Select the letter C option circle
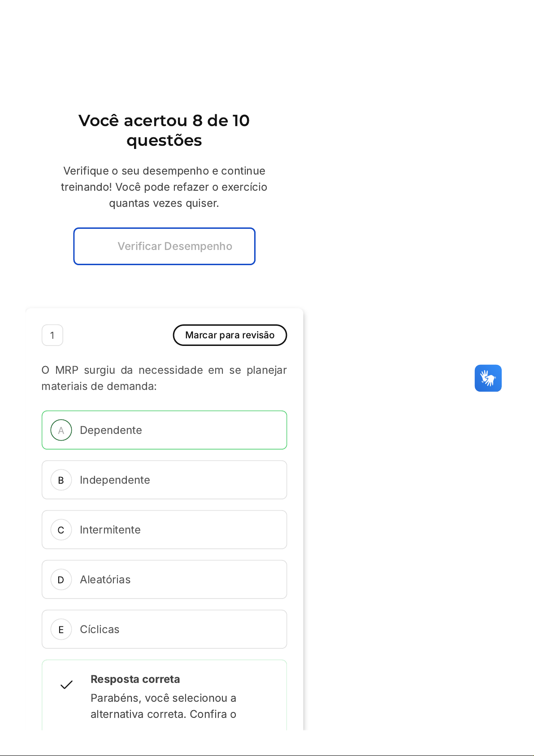The image size is (534, 756). pos(61,530)
